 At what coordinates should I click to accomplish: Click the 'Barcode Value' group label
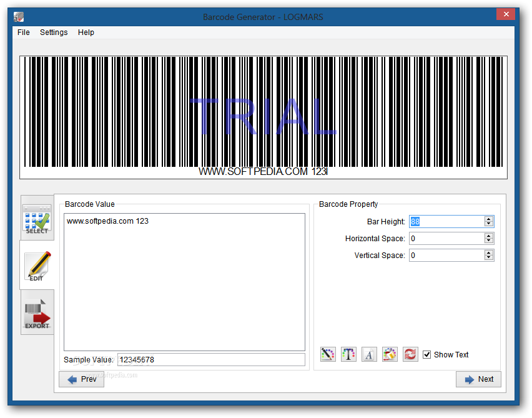89,204
